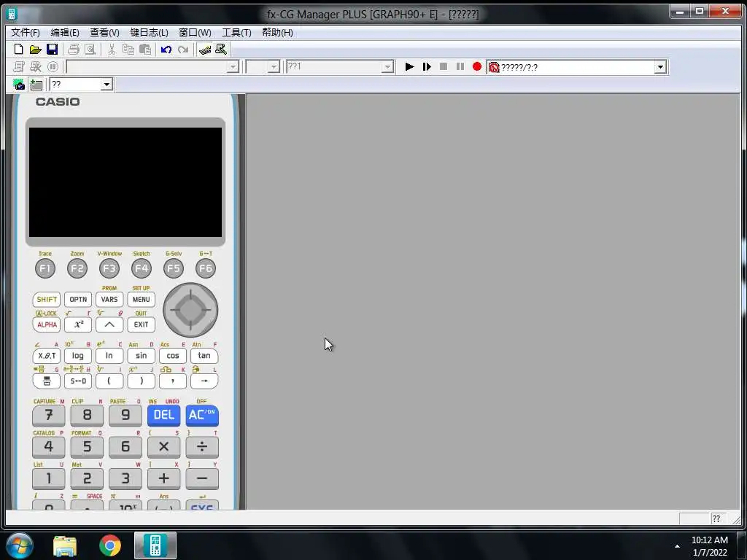Click calculator F6 key
Image resolution: width=747 pixels, height=560 pixels.
pos(206,268)
